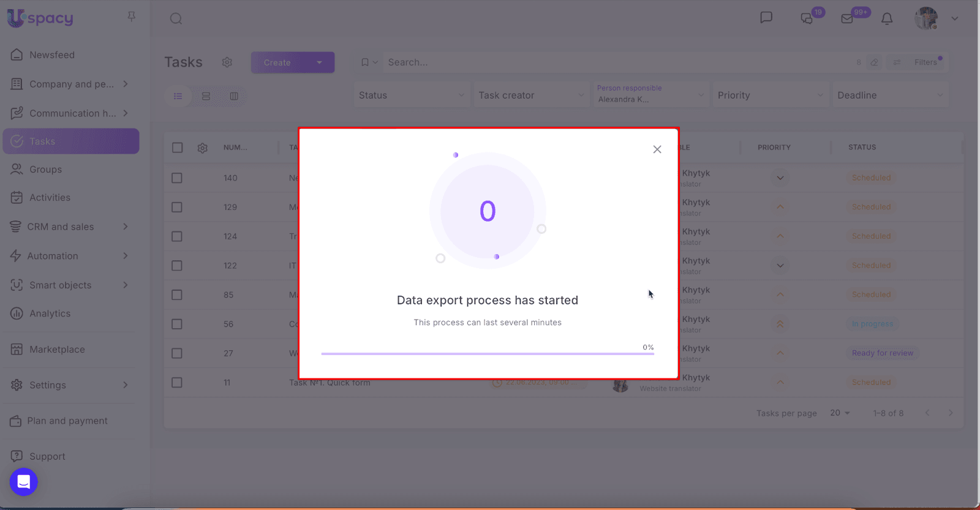Click priority icon for task 11
980x510 pixels.
coord(780,383)
